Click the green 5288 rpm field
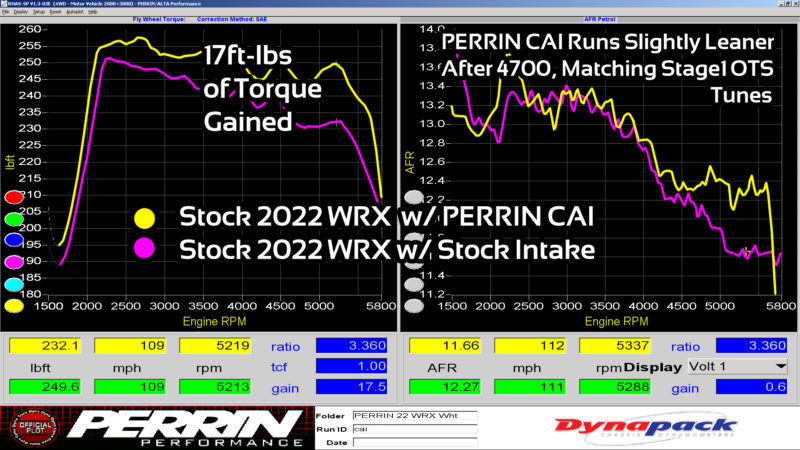This screenshot has height=450, width=800. tap(615, 387)
